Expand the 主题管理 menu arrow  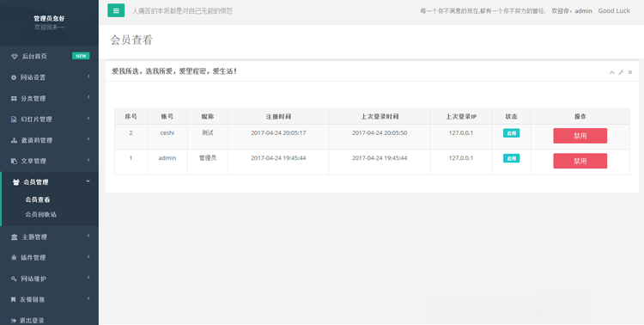tap(88, 236)
